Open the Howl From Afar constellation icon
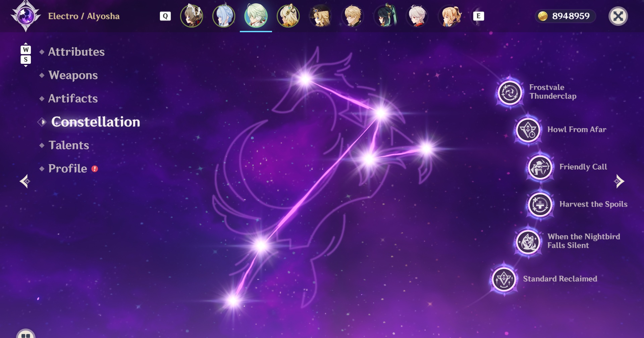The width and height of the screenshot is (644, 338). pyautogui.click(x=528, y=130)
